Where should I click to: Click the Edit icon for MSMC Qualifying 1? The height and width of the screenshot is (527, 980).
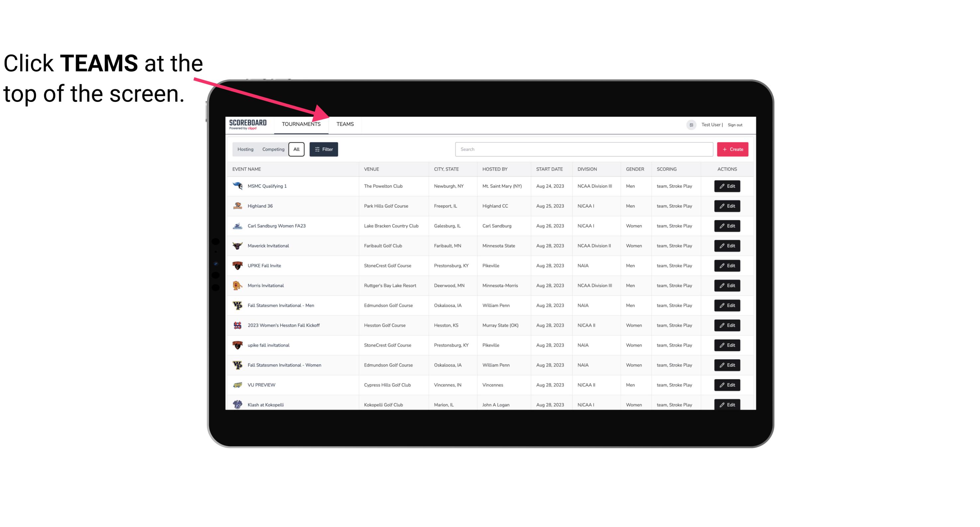(x=728, y=186)
